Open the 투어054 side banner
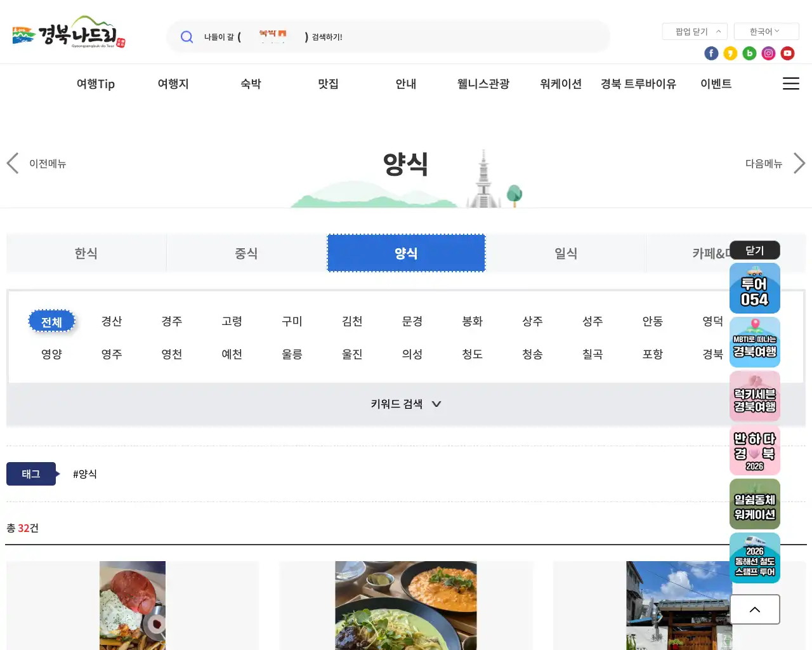The width and height of the screenshot is (812, 650). (x=755, y=288)
